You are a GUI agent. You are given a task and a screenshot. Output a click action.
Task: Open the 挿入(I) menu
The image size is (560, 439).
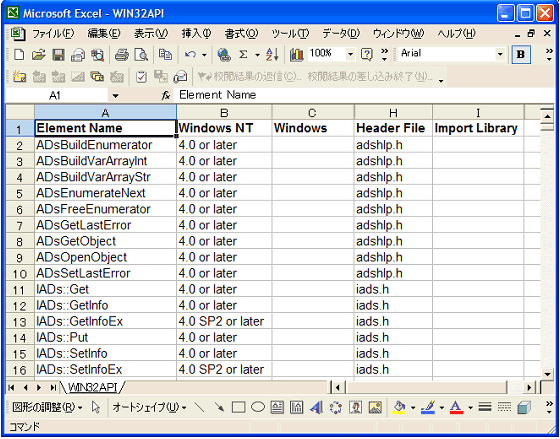pyautogui.click(x=196, y=34)
